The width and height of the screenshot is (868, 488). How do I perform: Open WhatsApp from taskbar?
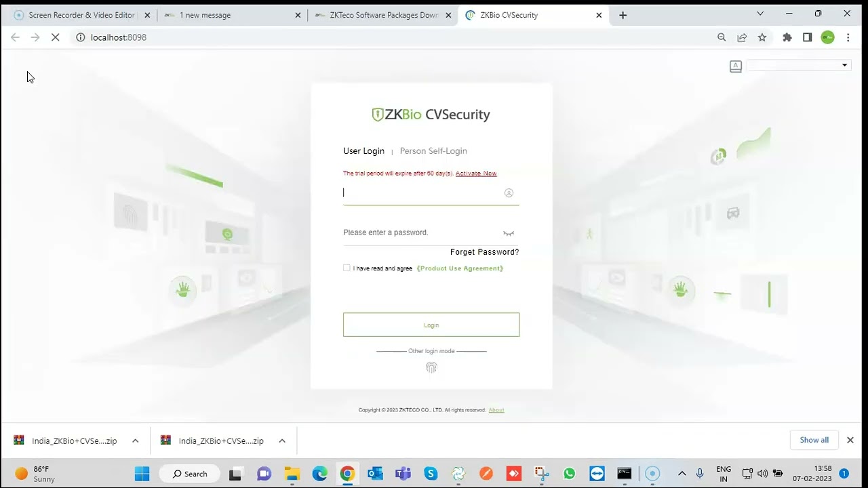point(569,473)
